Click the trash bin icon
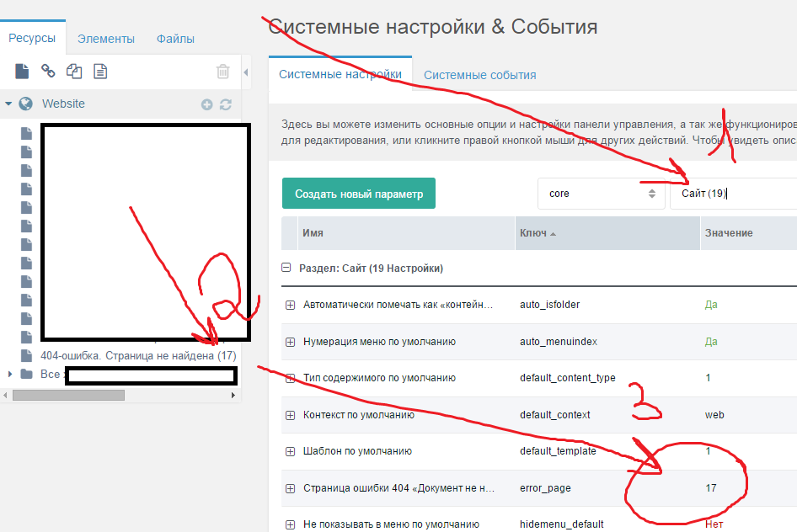797x532 pixels. (222, 71)
